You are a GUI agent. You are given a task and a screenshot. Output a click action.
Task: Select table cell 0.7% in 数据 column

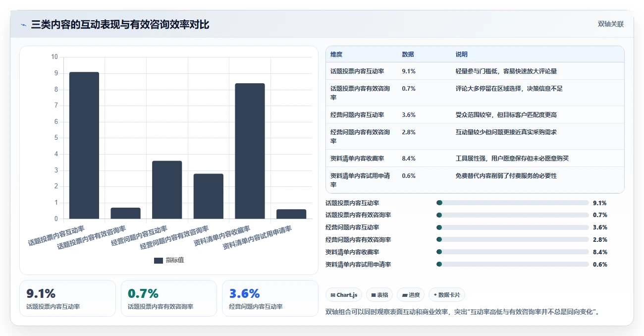[409, 89]
